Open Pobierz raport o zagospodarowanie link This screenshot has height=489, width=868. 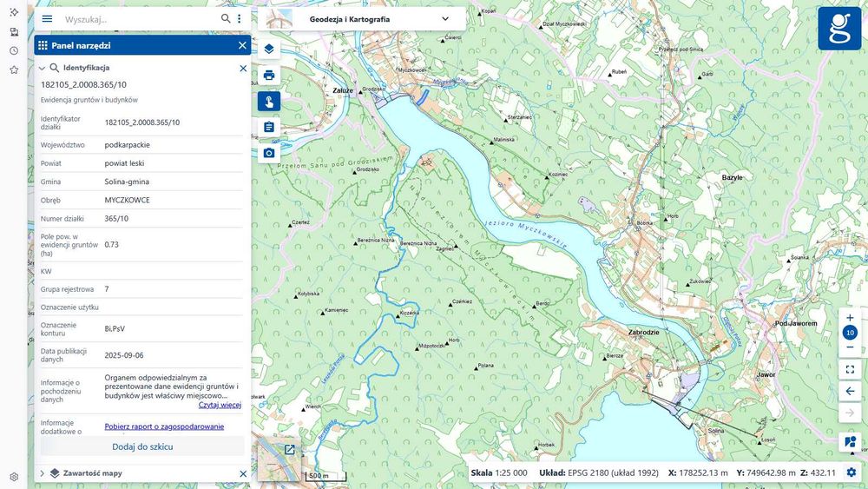[164, 426]
